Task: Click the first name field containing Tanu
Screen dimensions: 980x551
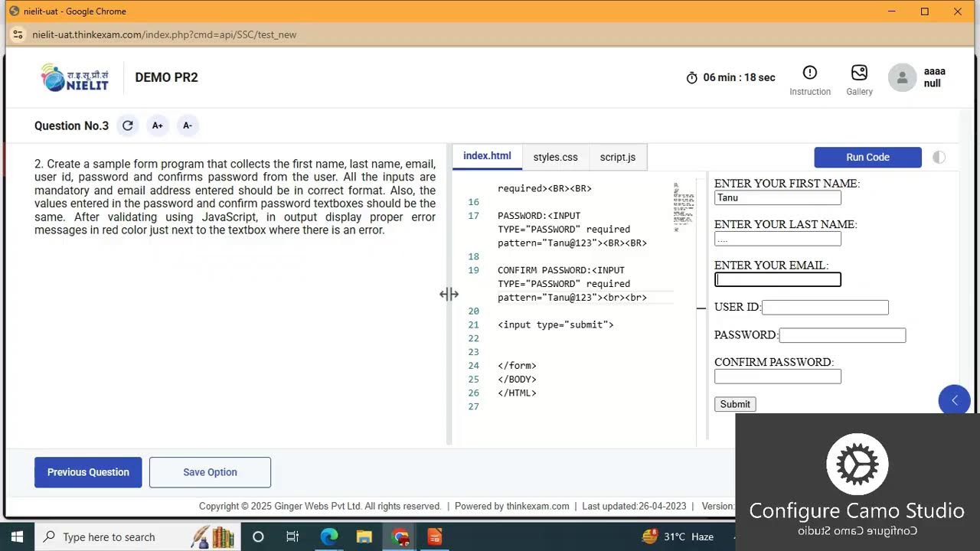Action: 778,197
